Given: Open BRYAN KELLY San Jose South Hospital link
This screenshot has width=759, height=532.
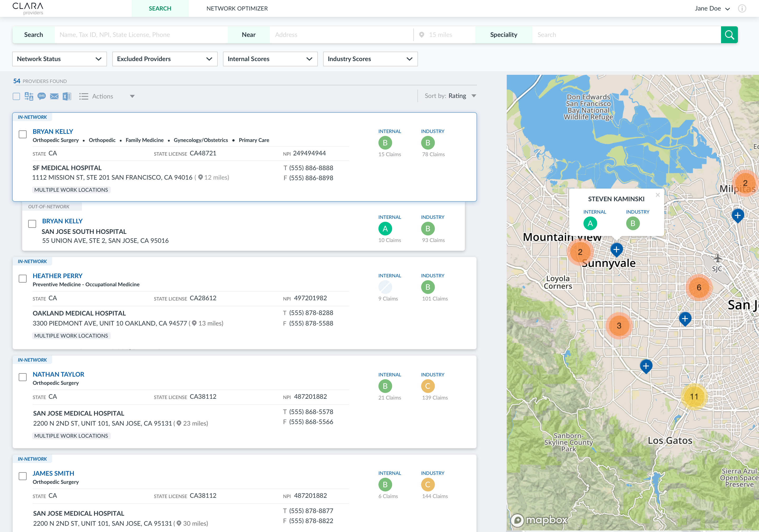Looking at the screenshot, I should tap(62, 221).
